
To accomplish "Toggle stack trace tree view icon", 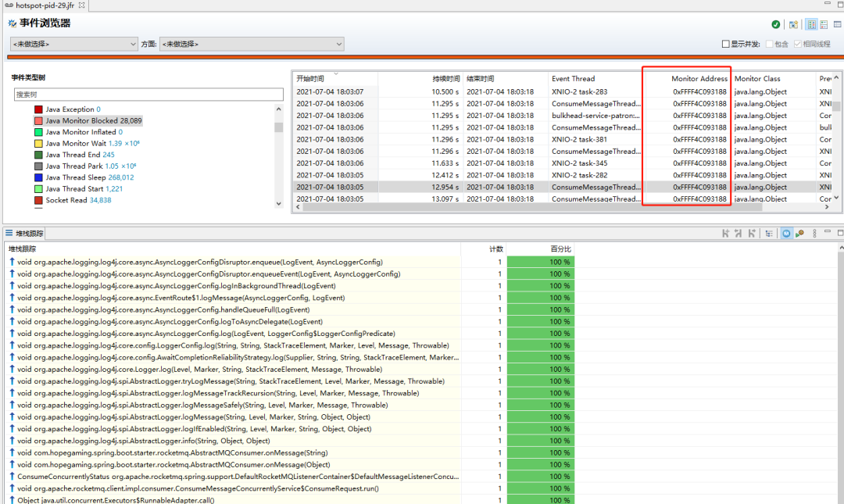I will tap(769, 233).
